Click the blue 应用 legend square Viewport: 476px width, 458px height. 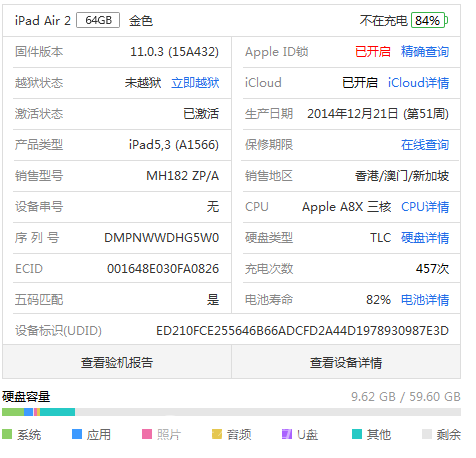pyautogui.click(x=77, y=434)
